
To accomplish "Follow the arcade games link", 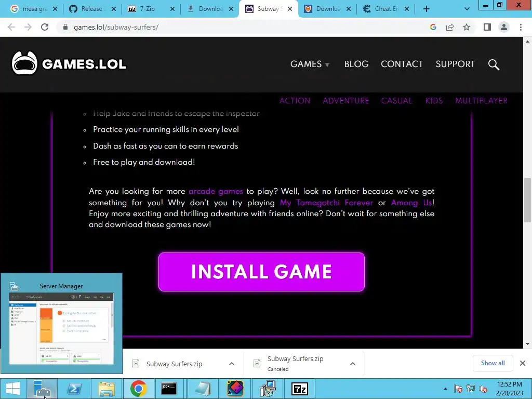I will [216, 191].
